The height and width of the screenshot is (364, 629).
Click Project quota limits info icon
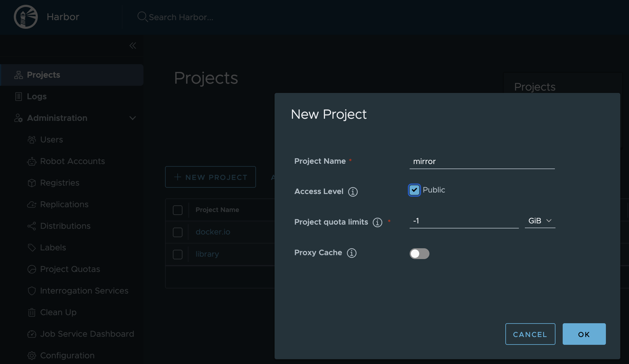click(x=377, y=222)
